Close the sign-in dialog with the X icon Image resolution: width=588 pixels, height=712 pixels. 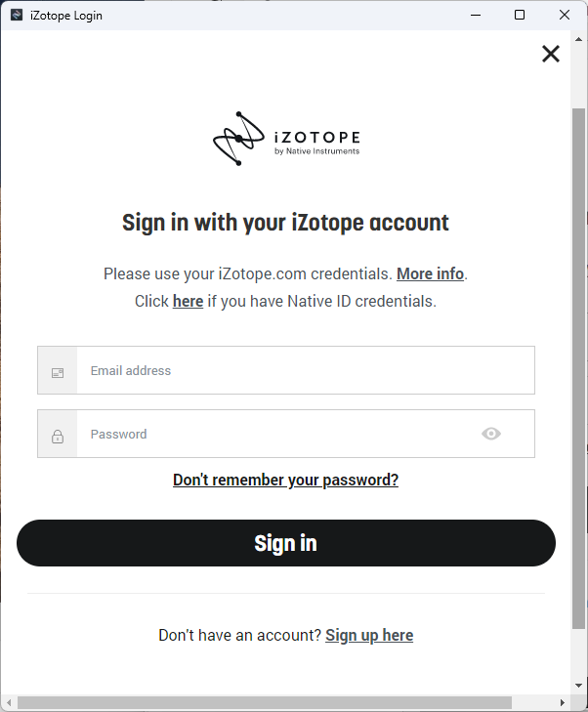(x=551, y=54)
